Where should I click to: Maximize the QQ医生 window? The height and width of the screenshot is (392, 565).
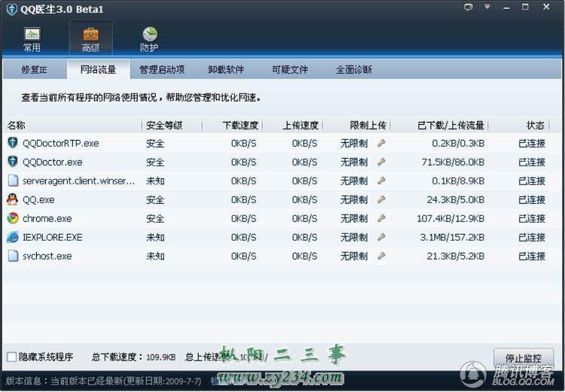tap(525, 7)
